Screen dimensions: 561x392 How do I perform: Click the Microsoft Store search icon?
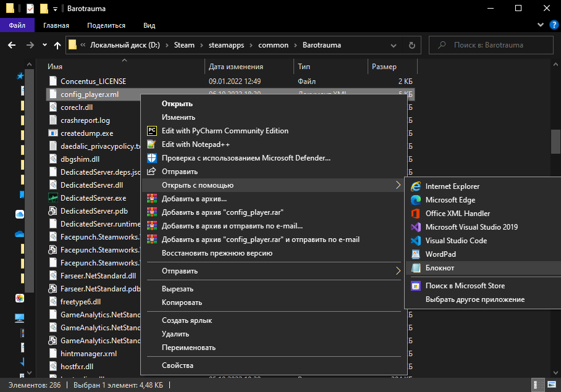pos(416,286)
